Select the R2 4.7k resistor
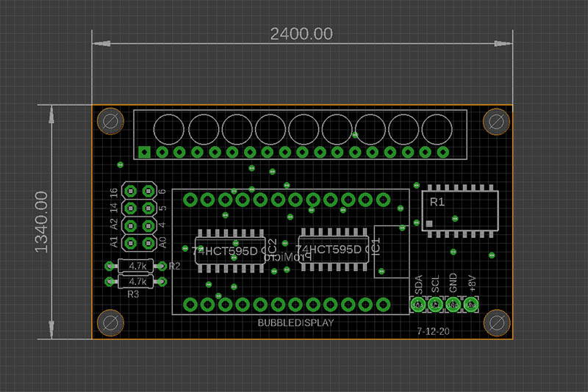 click(x=137, y=265)
